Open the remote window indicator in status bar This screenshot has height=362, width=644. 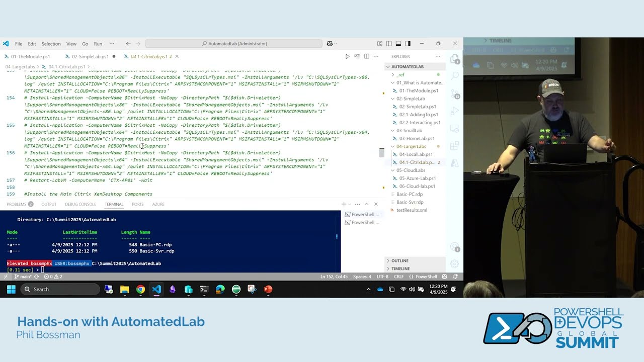(6, 277)
